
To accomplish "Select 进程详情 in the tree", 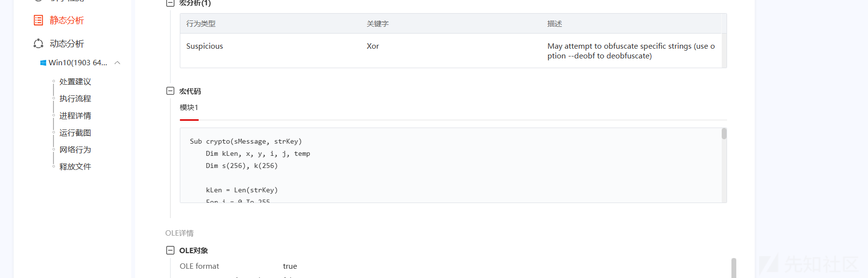I will [75, 116].
